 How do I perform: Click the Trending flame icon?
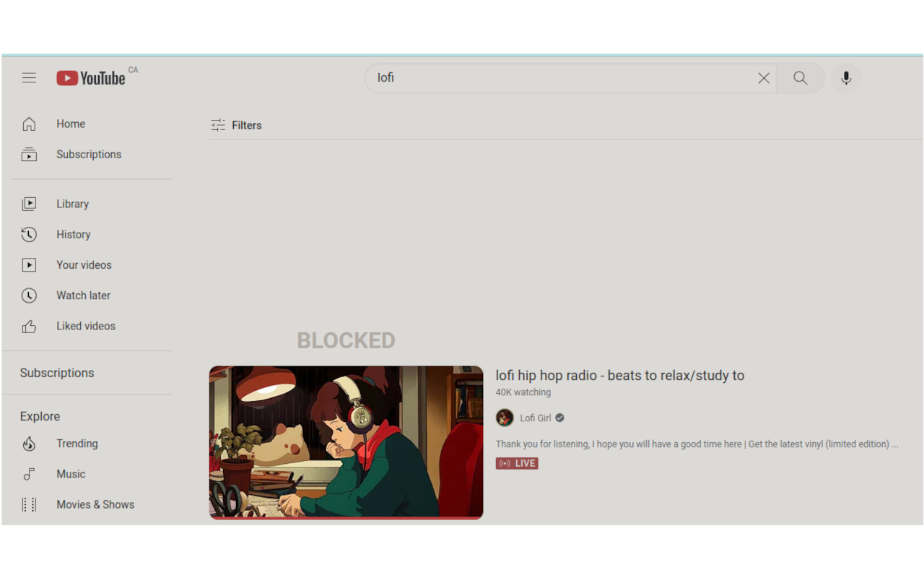coord(29,444)
